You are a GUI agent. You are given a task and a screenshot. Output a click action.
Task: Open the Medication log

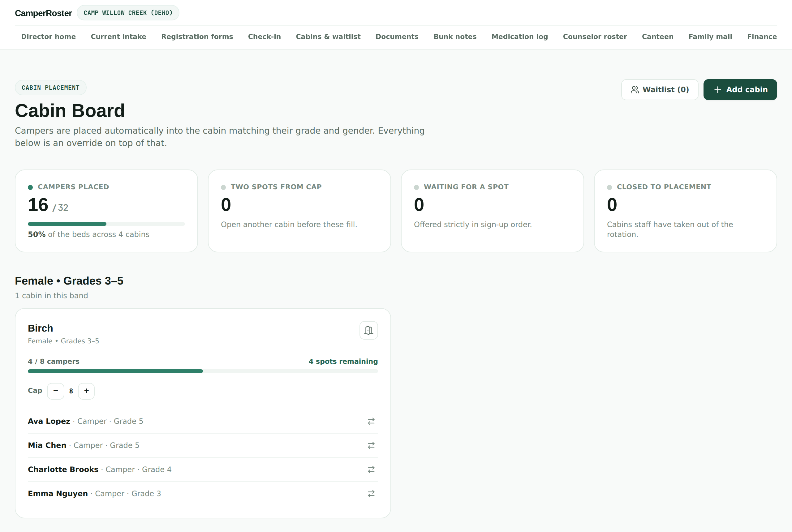[x=519, y=36]
